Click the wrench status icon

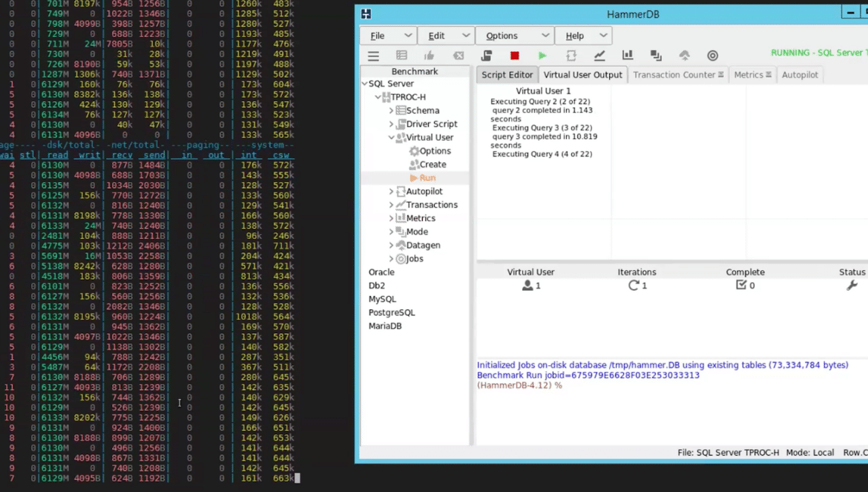pyautogui.click(x=852, y=286)
